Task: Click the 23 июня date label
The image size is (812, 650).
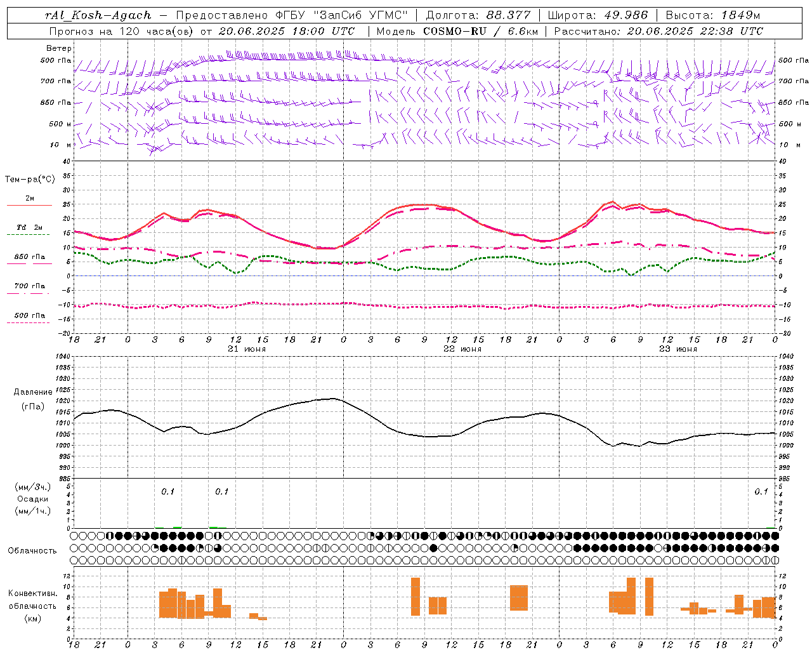Action: [x=678, y=349]
